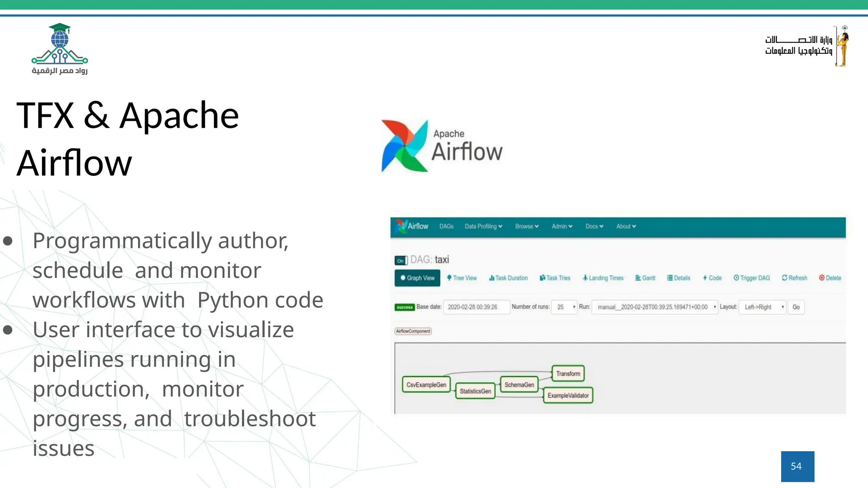
Task: Open the Number of runs dropdown
Action: tap(565, 307)
